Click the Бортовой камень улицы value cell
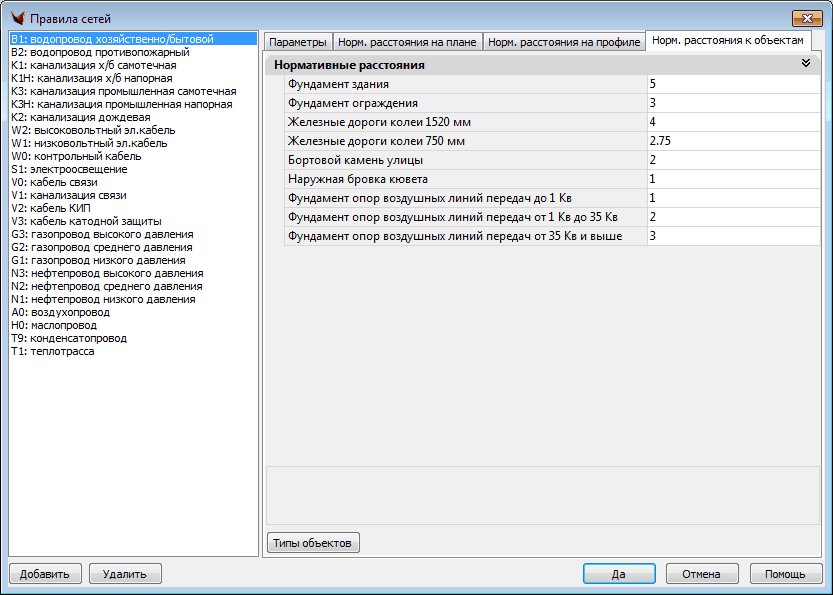Viewport: 833px width, 595px height. click(734, 160)
